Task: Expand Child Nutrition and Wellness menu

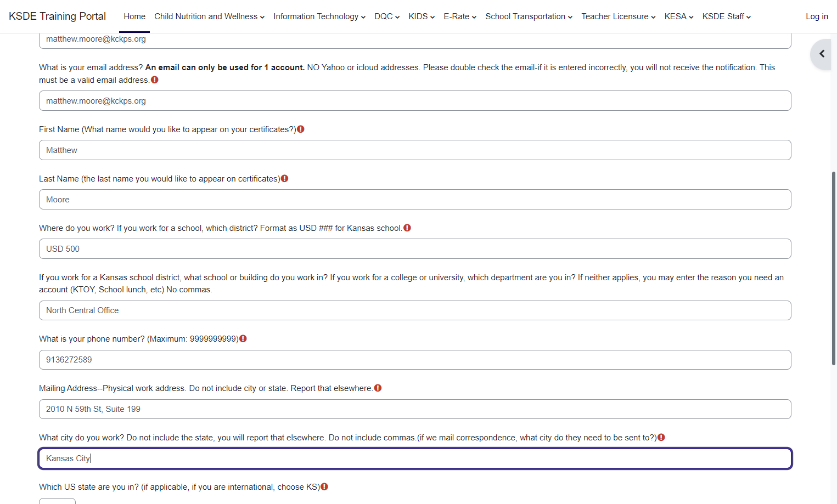Action: (209, 16)
